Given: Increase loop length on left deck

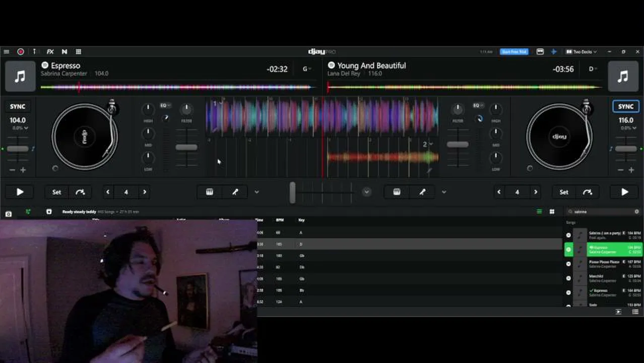Looking at the screenshot, I should click(145, 192).
